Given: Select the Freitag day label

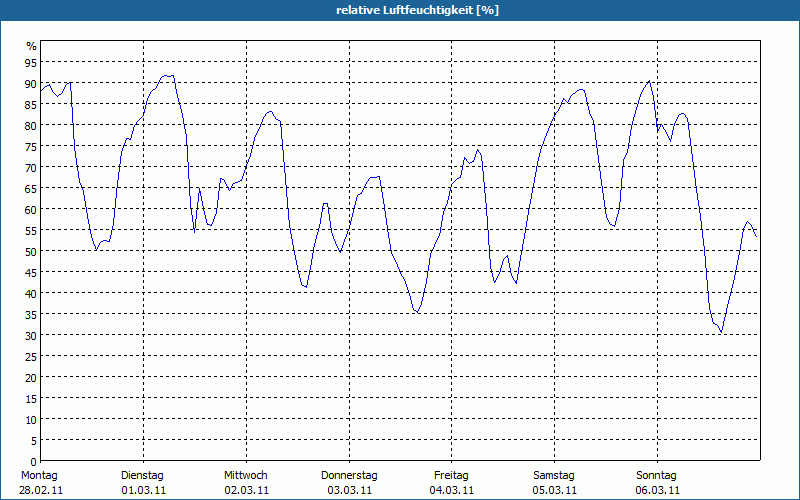Looking at the screenshot, I should (x=451, y=475).
